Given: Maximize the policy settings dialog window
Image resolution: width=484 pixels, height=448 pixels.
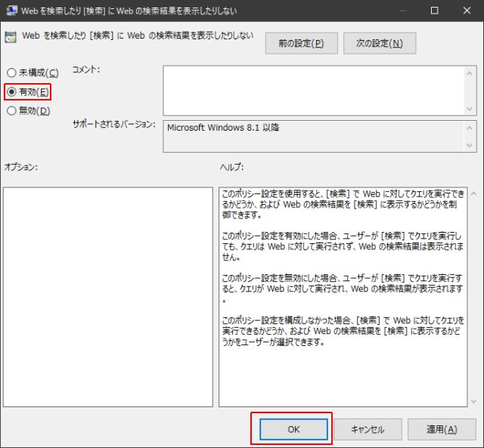Looking at the screenshot, I should [x=434, y=11].
